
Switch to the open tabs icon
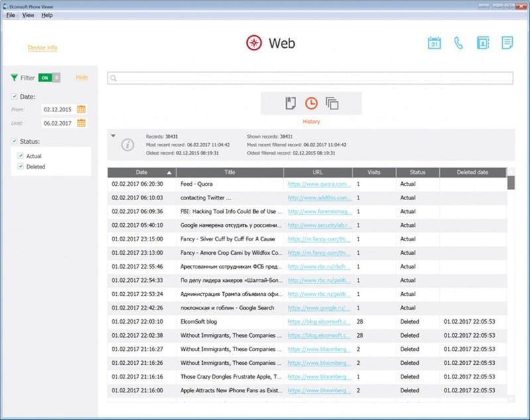333,103
